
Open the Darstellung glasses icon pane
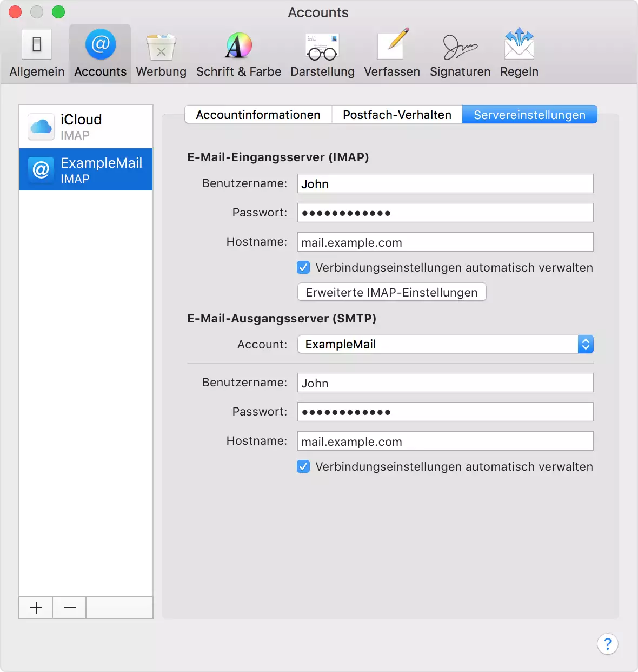(x=322, y=54)
